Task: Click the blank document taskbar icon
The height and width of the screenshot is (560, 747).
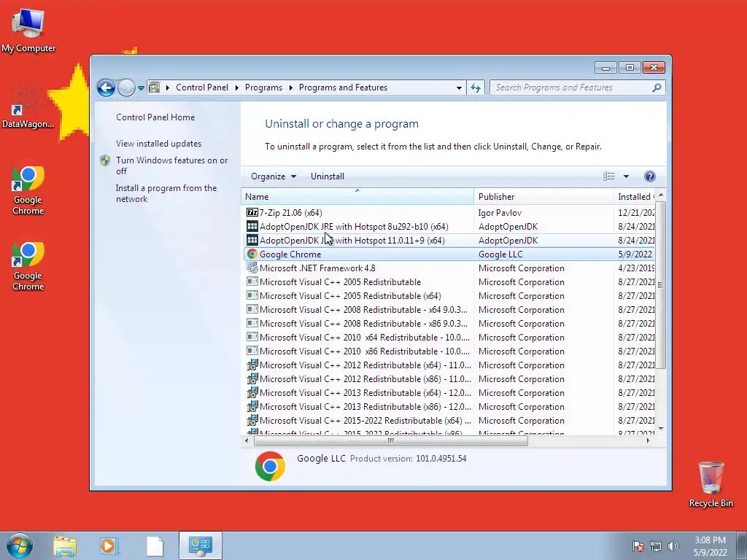Action: tap(155, 546)
